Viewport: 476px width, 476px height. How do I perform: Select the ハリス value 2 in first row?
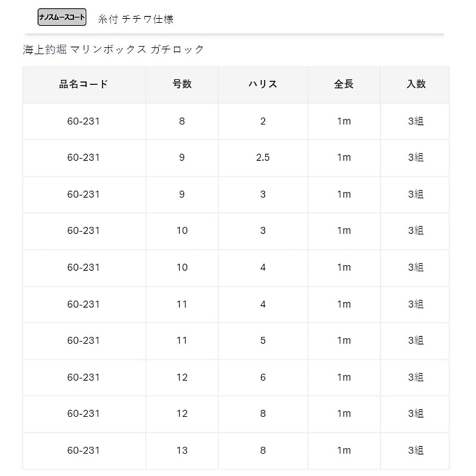(263, 121)
